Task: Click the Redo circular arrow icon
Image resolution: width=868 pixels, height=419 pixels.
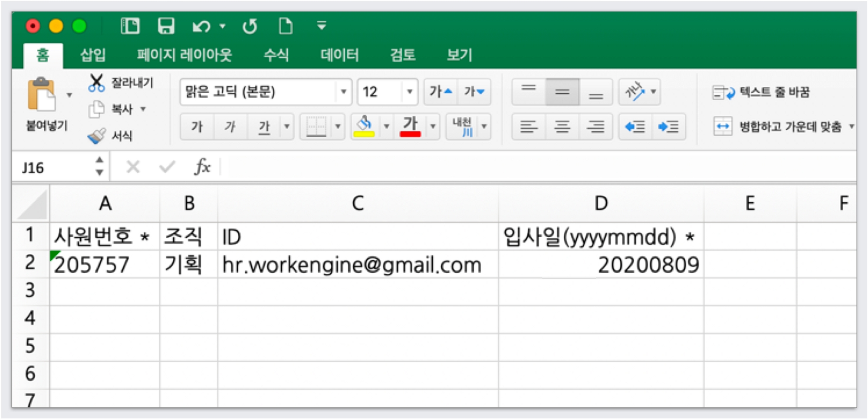Action: click(250, 26)
